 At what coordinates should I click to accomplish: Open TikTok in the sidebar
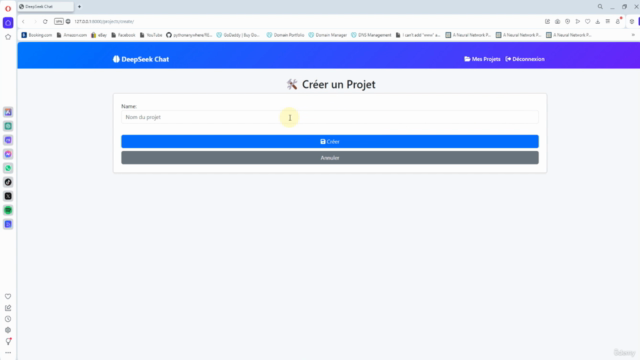(8, 182)
